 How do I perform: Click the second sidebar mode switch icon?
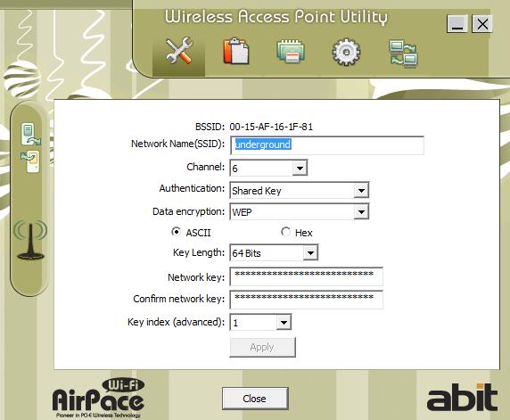(30, 161)
